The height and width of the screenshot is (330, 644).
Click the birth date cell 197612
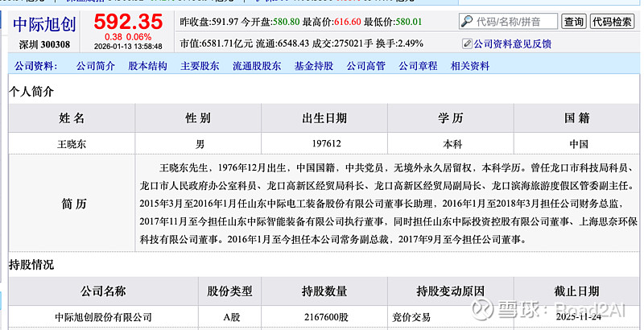326,143
